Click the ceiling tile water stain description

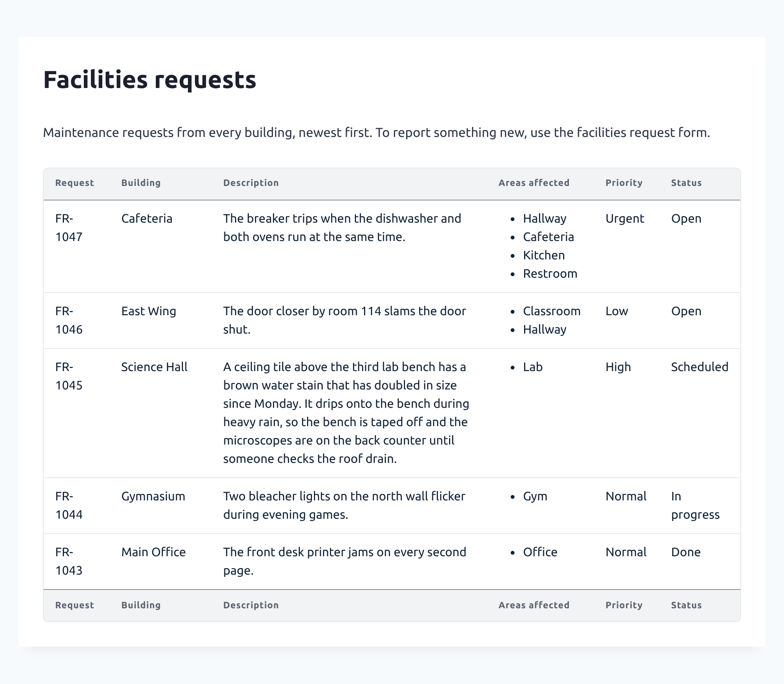[x=346, y=413]
